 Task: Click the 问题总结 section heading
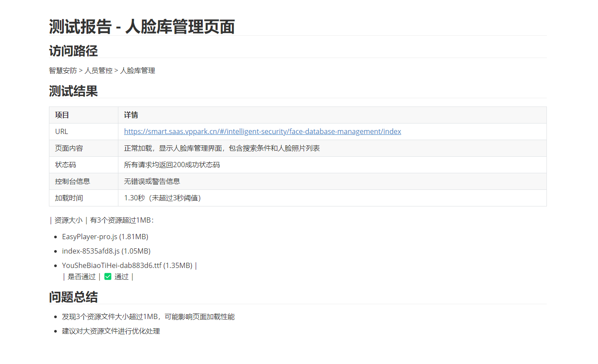tap(73, 297)
